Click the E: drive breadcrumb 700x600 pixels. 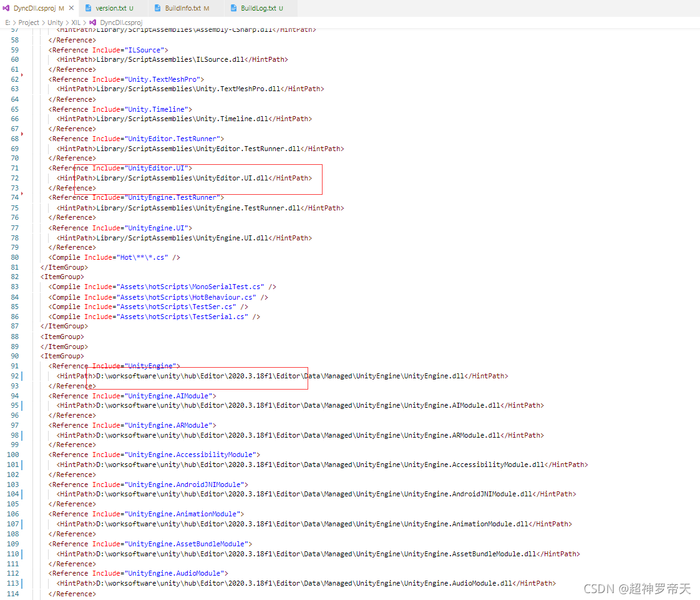tap(7, 22)
